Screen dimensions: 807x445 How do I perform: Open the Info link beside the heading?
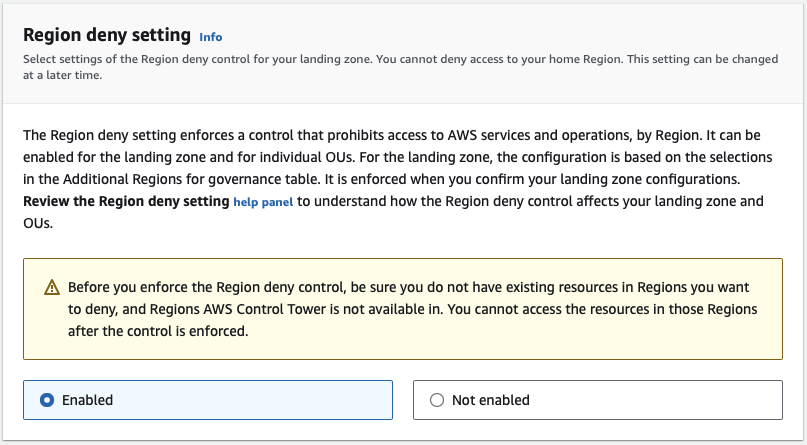pos(210,37)
